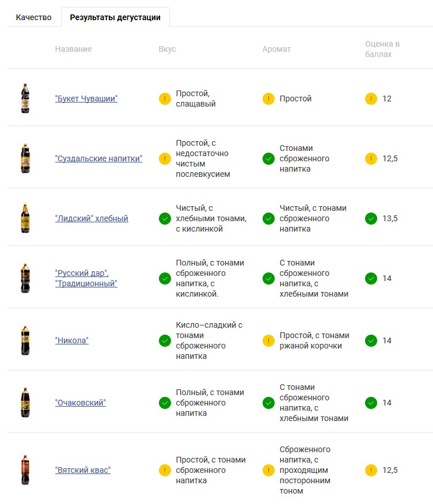Click the Название column header
This screenshot has width=433, height=504.
click(x=73, y=49)
